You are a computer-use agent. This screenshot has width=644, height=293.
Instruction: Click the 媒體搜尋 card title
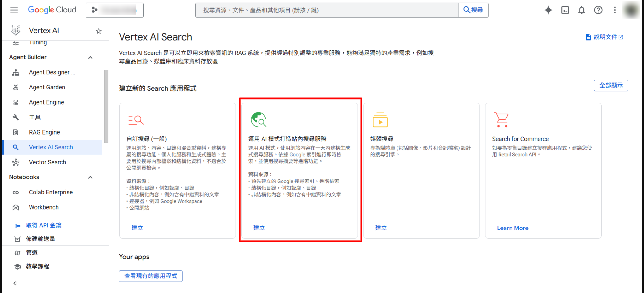click(x=381, y=139)
